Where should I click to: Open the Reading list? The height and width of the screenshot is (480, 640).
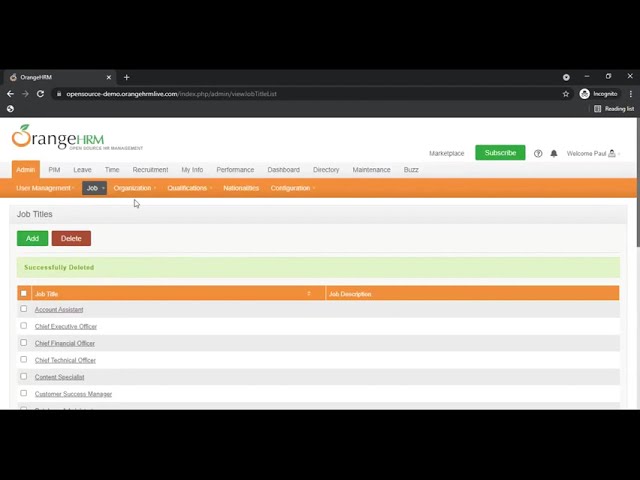tap(614, 109)
